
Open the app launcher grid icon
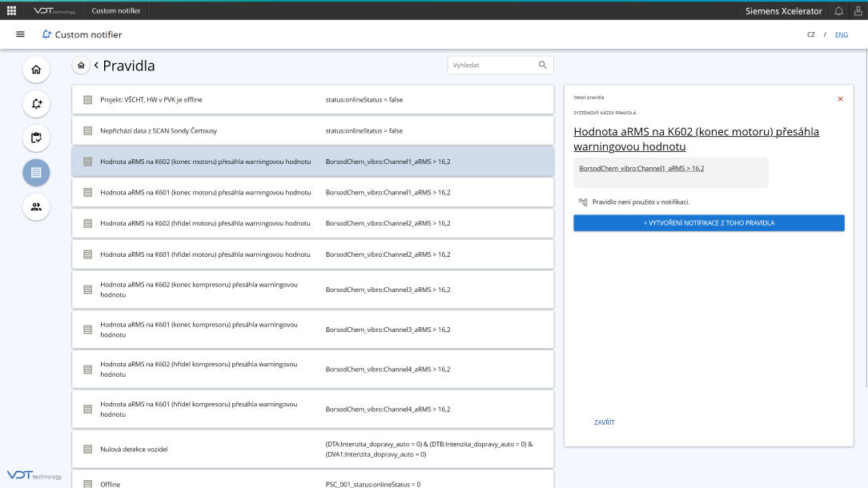pos(11,10)
